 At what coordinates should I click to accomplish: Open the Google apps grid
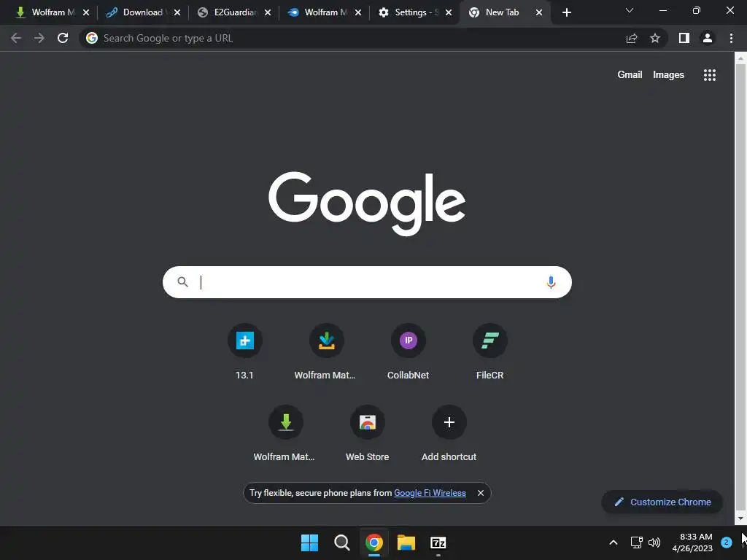(709, 75)
